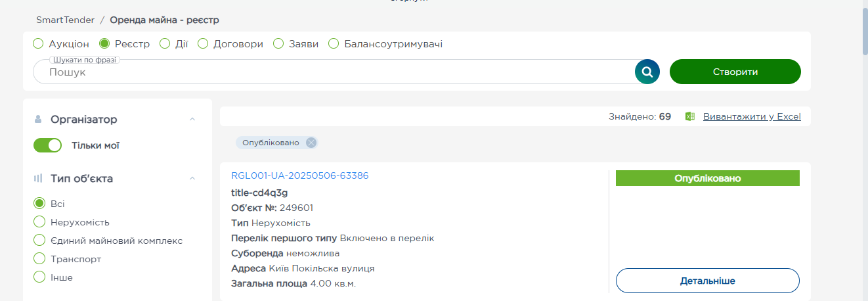Image resolution: width=868 pixels, height=301 pixels.
Task: Select Транспорт object type filter
Action: pos(39,259)
